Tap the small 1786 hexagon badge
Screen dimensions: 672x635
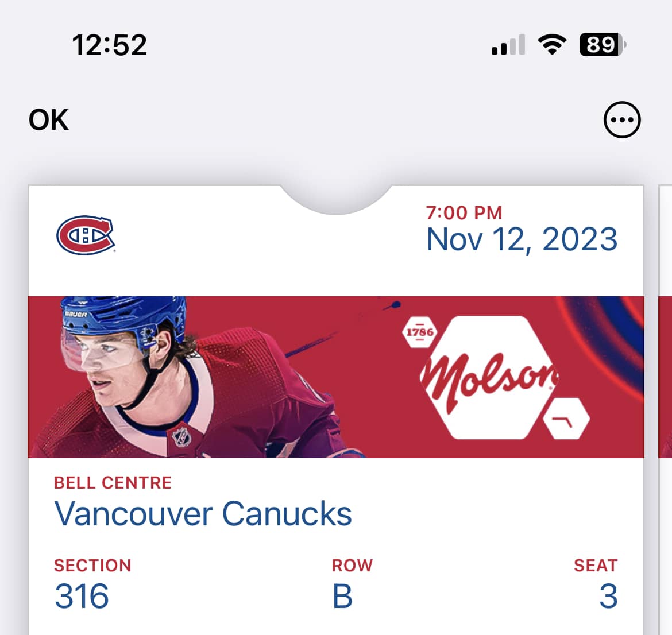(420, 332)
